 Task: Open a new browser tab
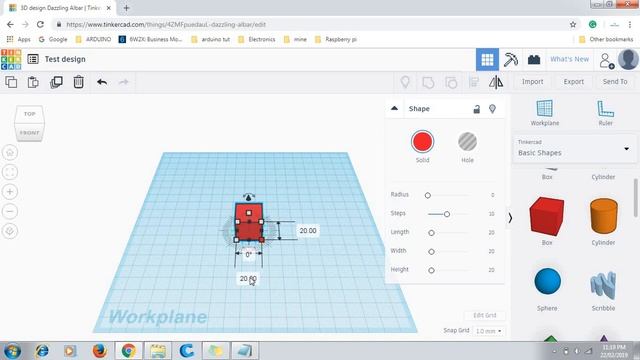126,8
